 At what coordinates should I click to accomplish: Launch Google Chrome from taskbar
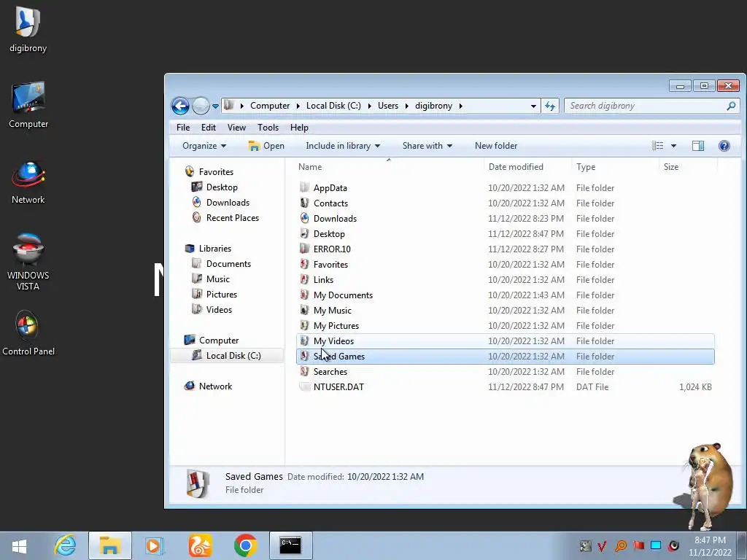coord(245,545)
